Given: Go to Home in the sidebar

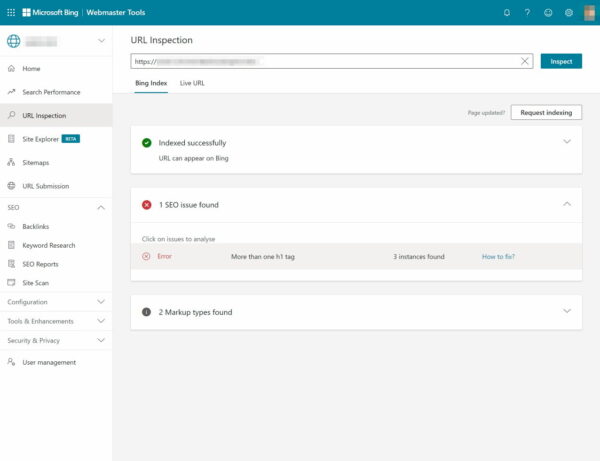Looking at the screenshot, I should (x=31, y=68).
